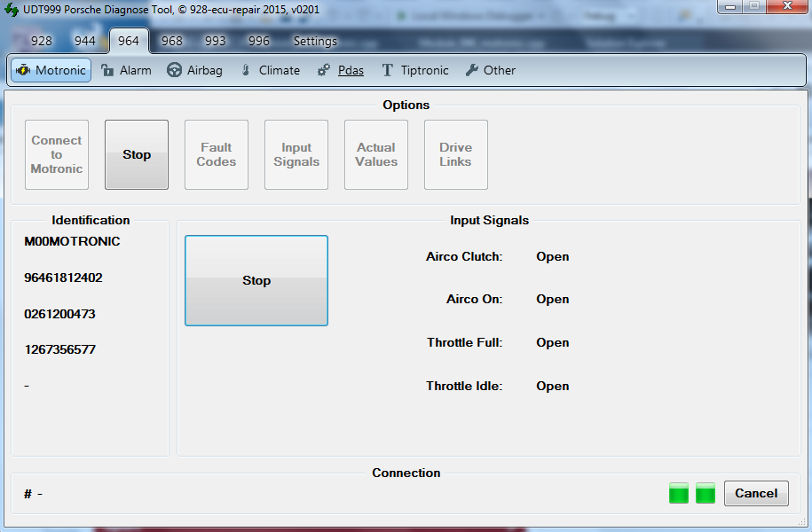
Task: Switch to the 928 model tab
Action: (x=42, y=41)
